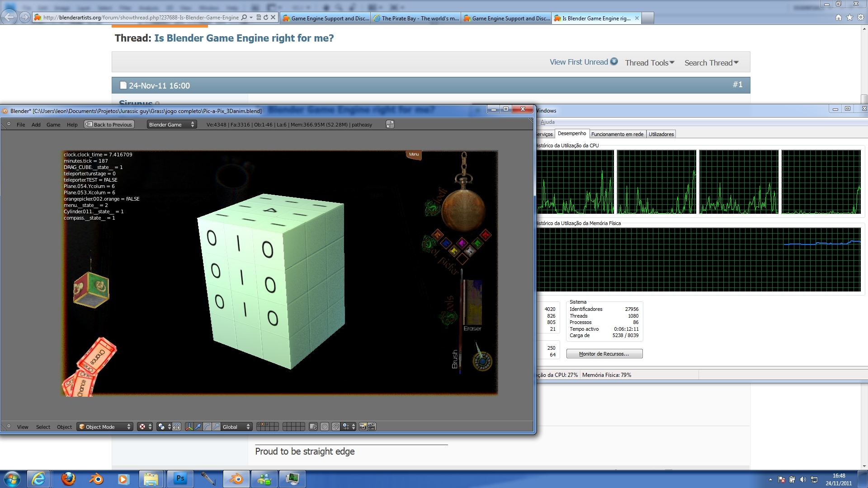Switch to The Pirate Bay browser tab

(x=416, y=18)
